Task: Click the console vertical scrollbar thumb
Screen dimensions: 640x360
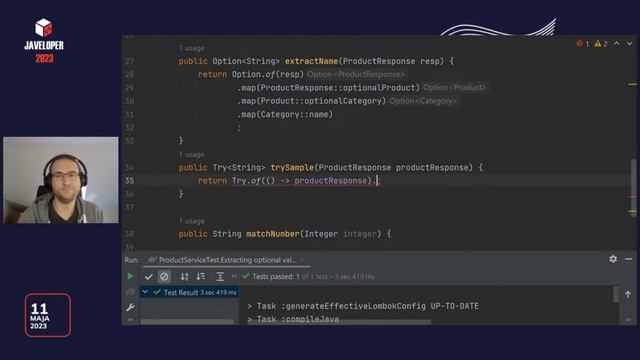Action: coord(616,294)
